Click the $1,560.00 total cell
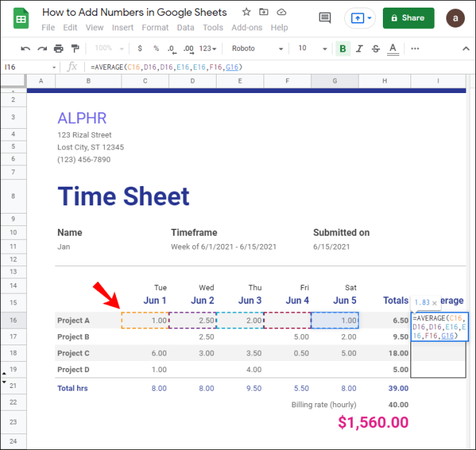This screenshot has width=476, height=450. coord(373,422)
